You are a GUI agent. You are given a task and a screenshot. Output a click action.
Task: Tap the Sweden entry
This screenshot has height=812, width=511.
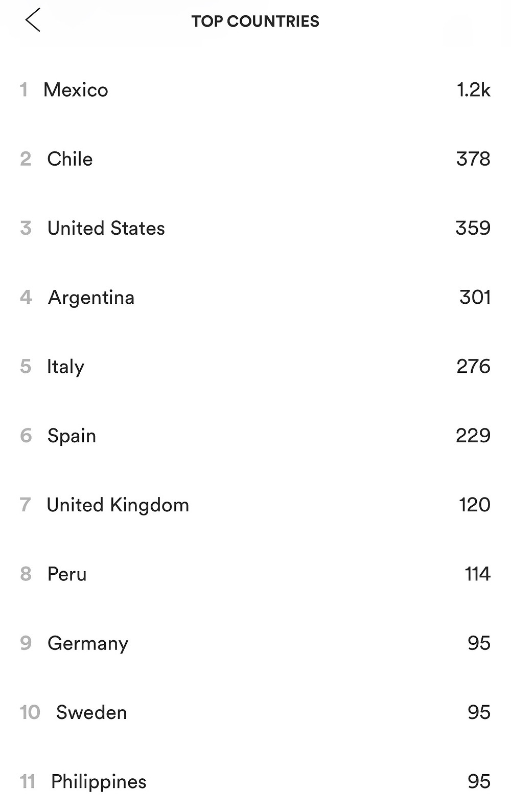click(x=255, y=712)
